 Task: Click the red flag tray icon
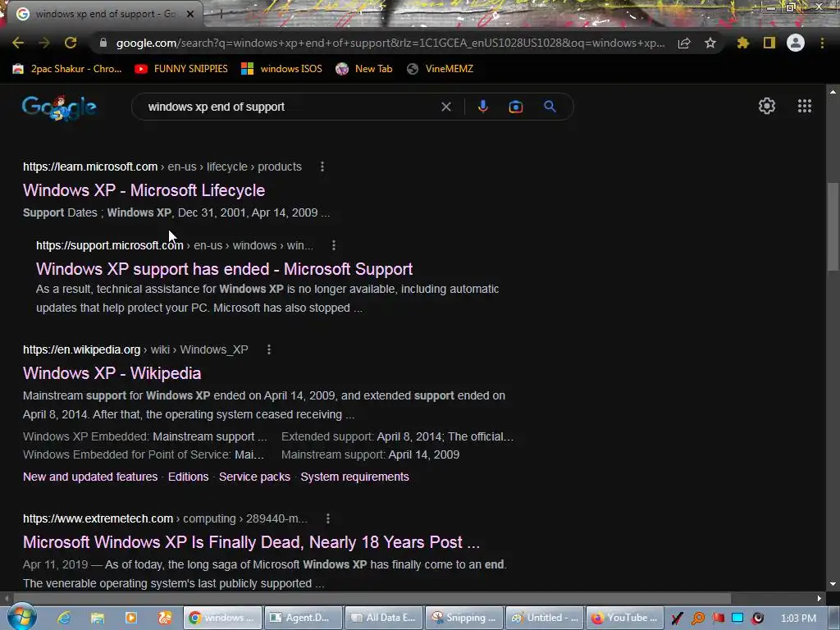[x=718, y=619]
